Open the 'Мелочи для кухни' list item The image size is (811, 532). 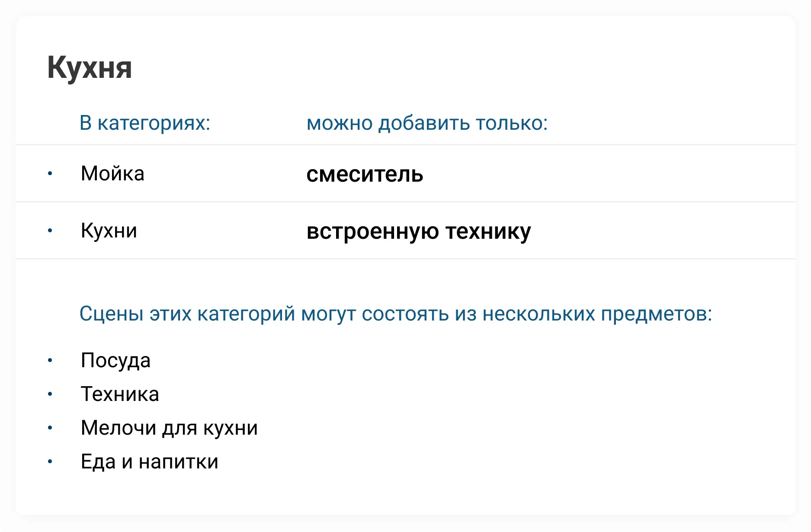click(169, 428)
